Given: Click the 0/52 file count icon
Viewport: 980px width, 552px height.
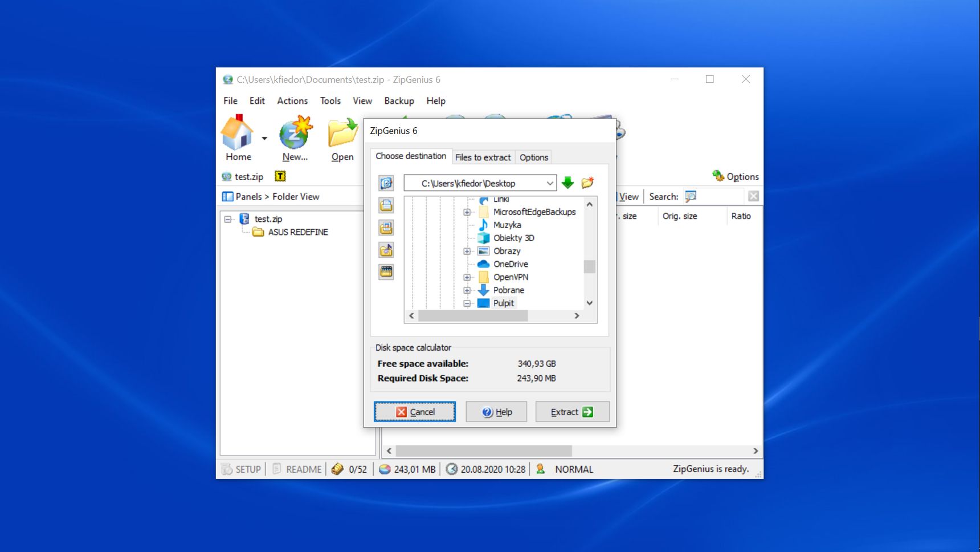Looking at the screenshot, I should (x=337, y=469).
